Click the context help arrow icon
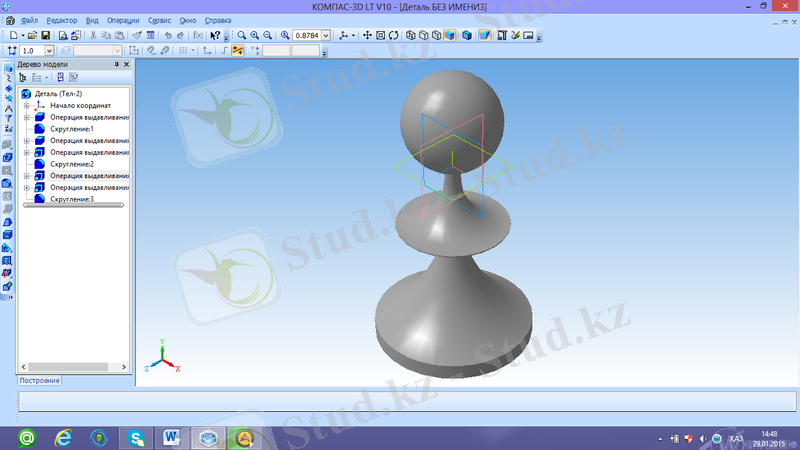This screenshot has width=800, height=450. tap(215, 35)
